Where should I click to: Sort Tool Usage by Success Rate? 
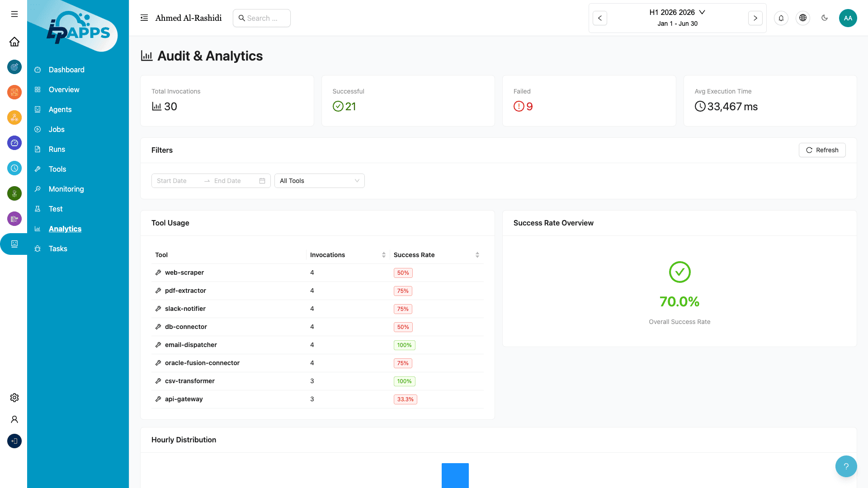477,254
